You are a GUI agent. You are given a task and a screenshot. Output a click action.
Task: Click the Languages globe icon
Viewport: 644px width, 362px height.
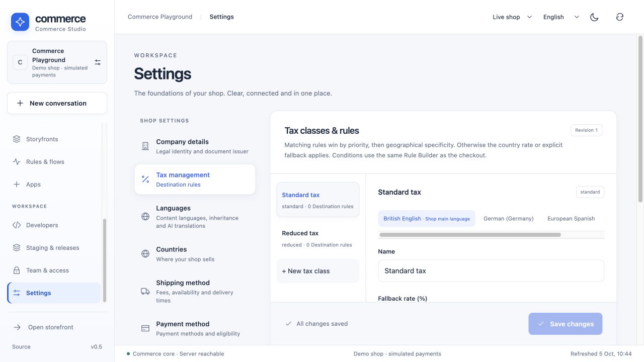[x=145, y=217]
